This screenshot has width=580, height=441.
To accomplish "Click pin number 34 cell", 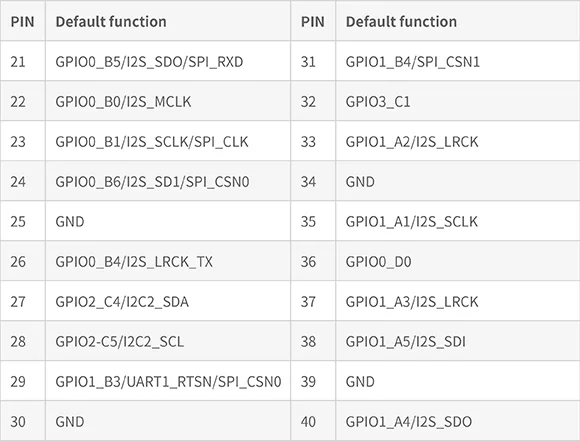I will pyautogui.click(x=313, y=181).
